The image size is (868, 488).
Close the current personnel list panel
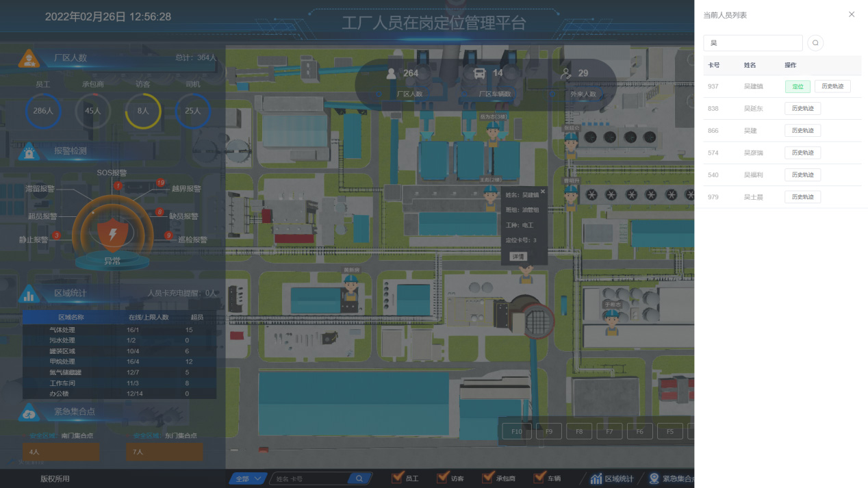852,14
